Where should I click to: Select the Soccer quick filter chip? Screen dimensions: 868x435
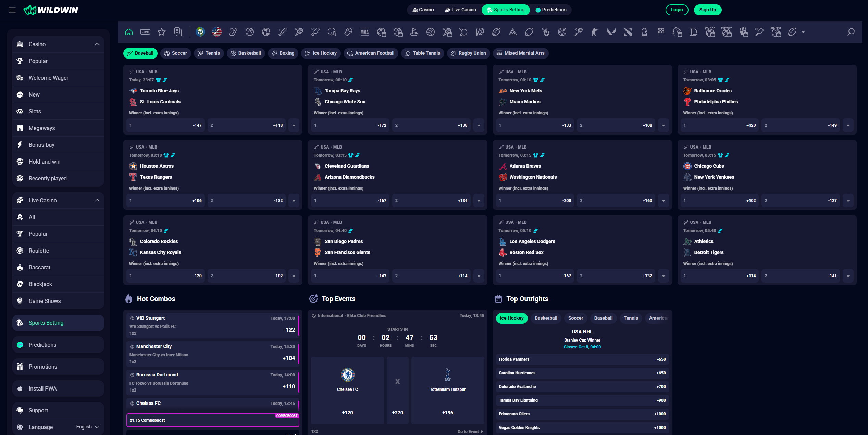click(175, 53)
